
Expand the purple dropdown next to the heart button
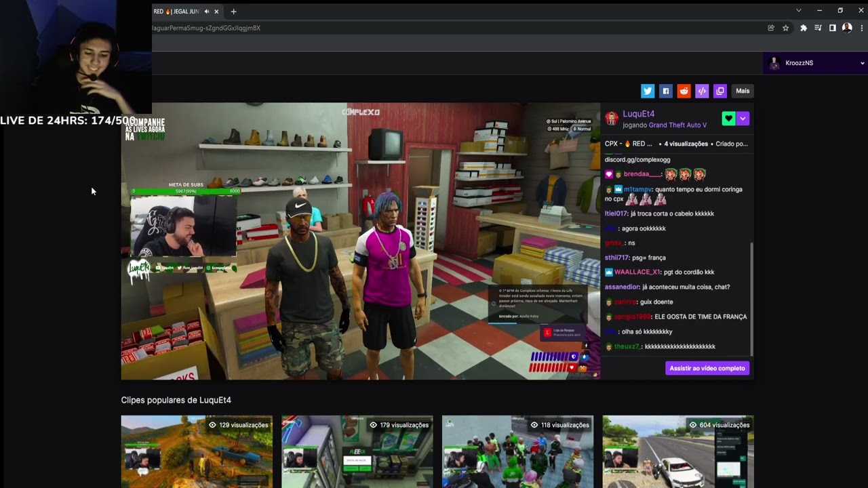(x=743, y=119)
